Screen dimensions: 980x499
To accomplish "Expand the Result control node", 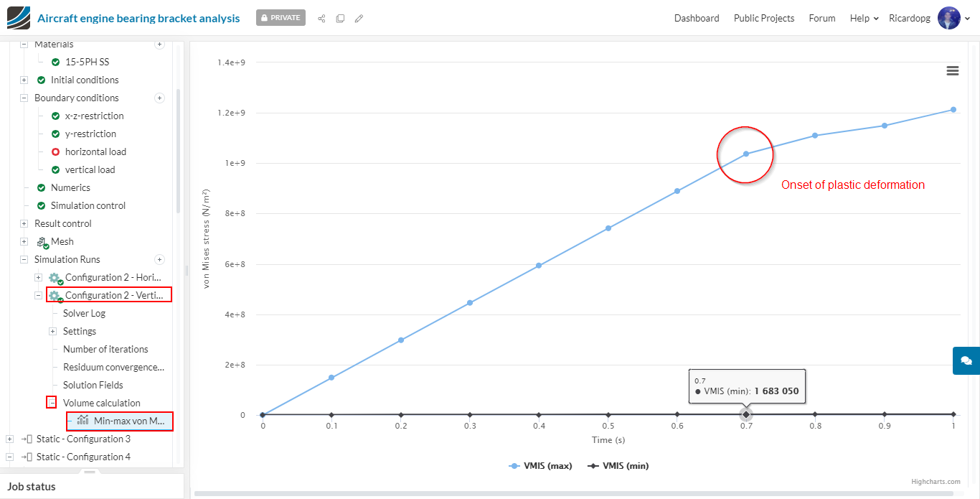I will (24, 224).
